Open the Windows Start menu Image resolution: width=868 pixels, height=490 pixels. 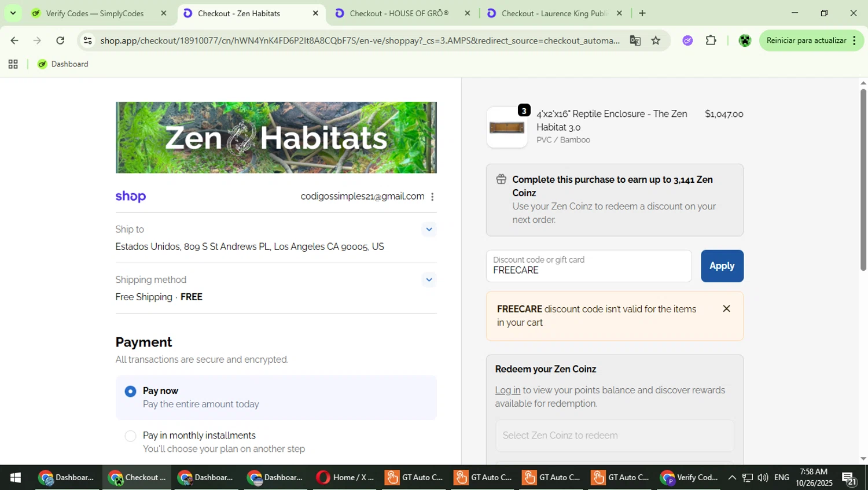coord(16,478)
